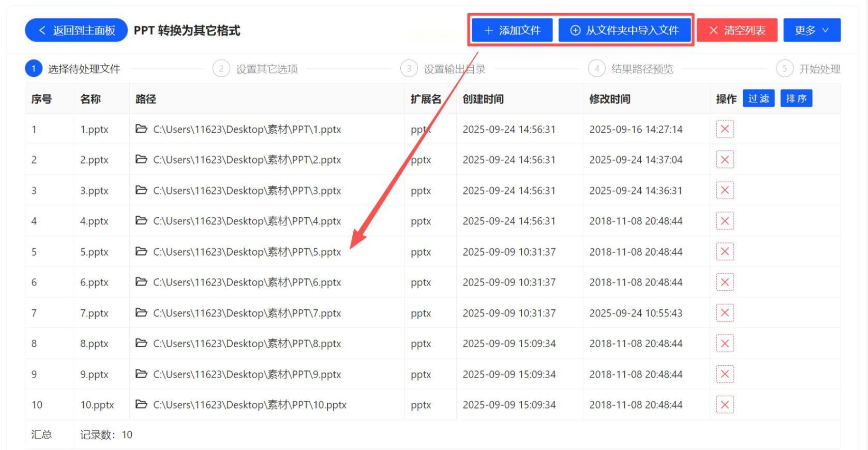Expand the 更多 dropdown menu
868x450 pixels.
[x=812, y=30]
